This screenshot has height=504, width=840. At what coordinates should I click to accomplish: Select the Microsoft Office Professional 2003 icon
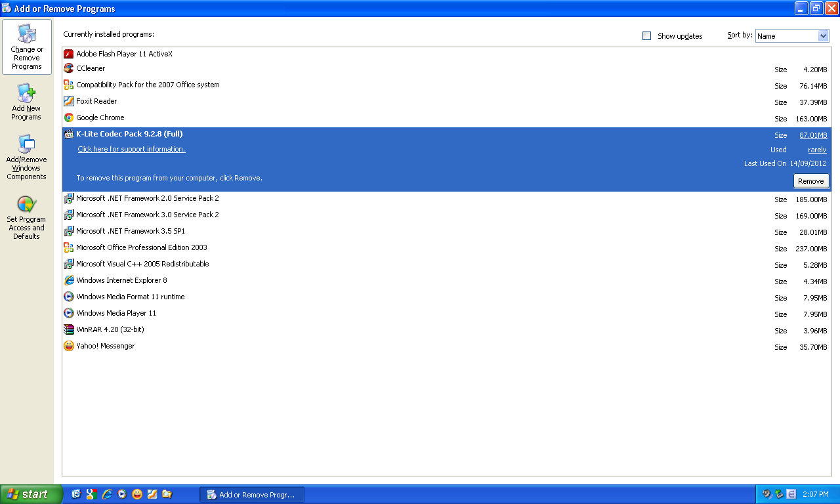[69, 247]
